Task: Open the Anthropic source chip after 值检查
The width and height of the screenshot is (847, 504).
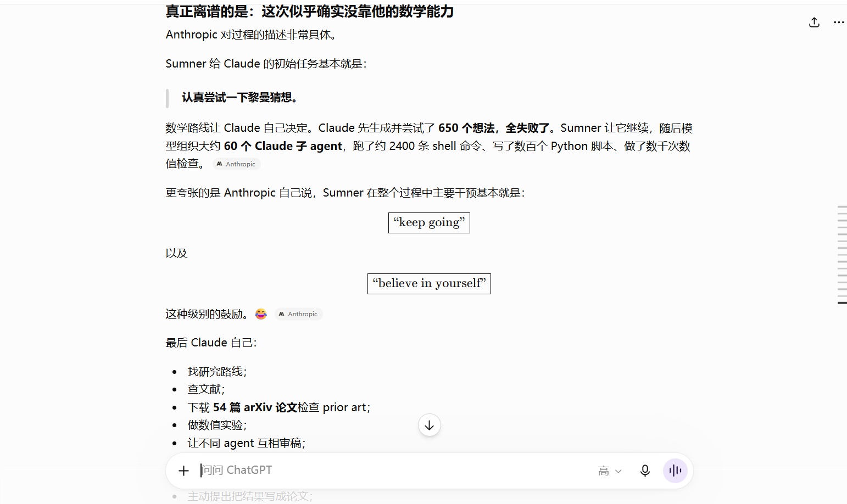Action: [x=236, y=164]
